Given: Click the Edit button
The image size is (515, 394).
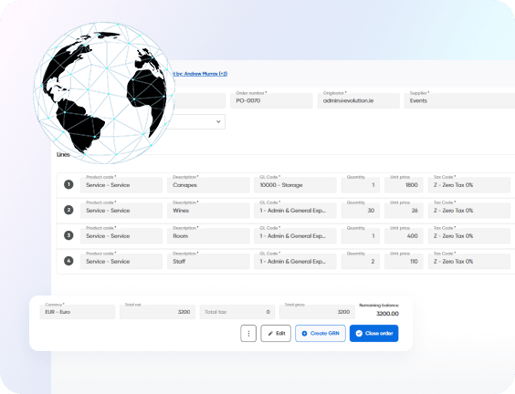Looking at the screenshot, I should coord(276,333).
